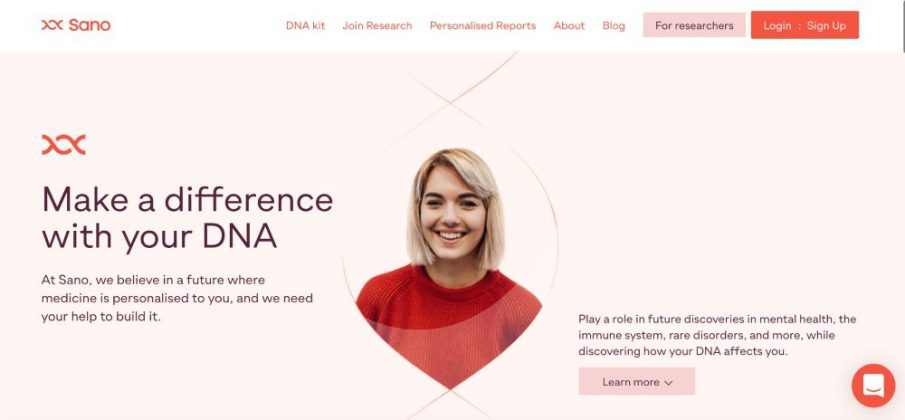Viewport: 905px width, 420px height.
Task: Choose Sign Up in the orange button
Action: point(826,25)
